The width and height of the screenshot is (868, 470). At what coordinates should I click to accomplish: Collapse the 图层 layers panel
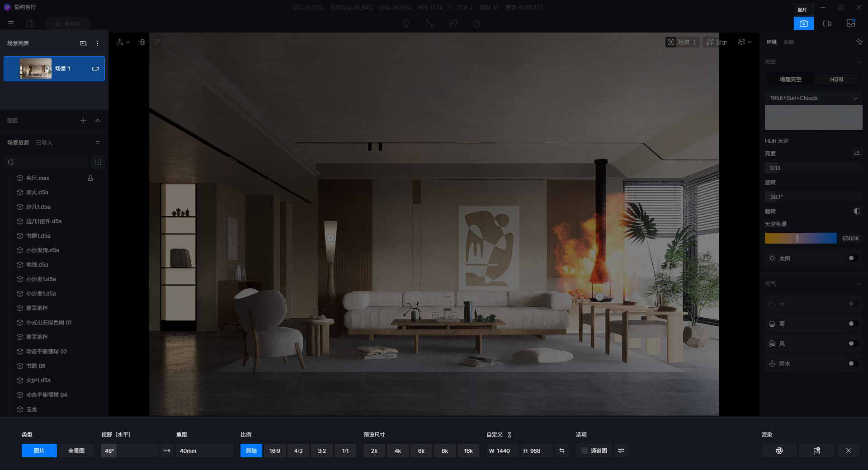click(98, 121)
